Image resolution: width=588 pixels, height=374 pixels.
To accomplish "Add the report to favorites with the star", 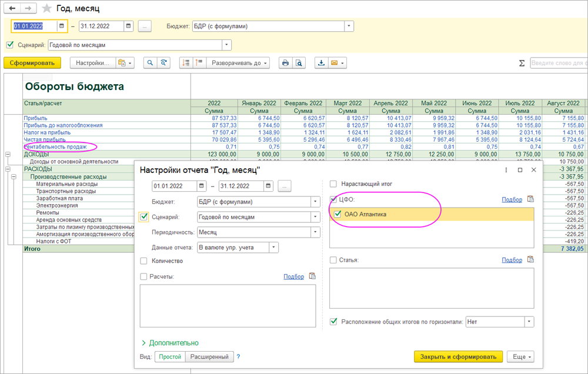I will pyautogui.click(x=47, y=9).
